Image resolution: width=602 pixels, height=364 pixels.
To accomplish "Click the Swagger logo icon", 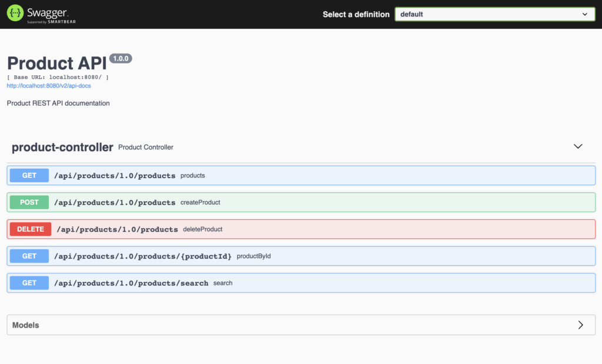I will pyautogui.click(x=15, y=13).
